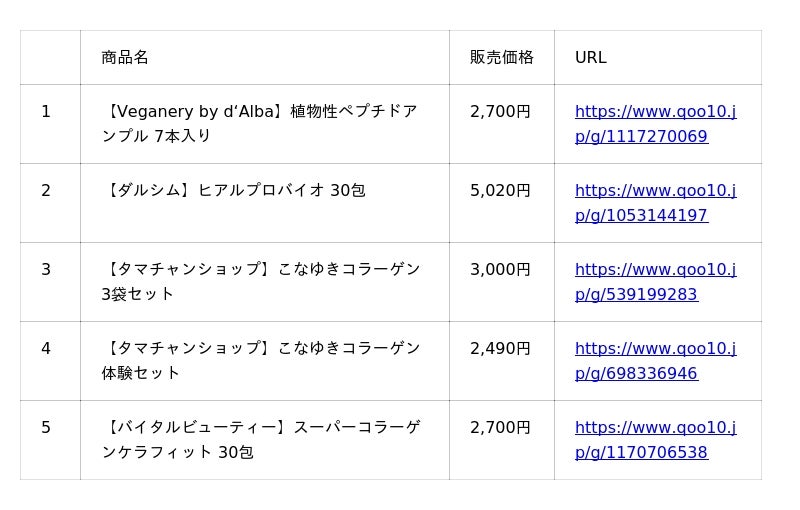Click the 2,490円 price cell
The height and width of the screenshot is (510, 800).
pos(500,348)
